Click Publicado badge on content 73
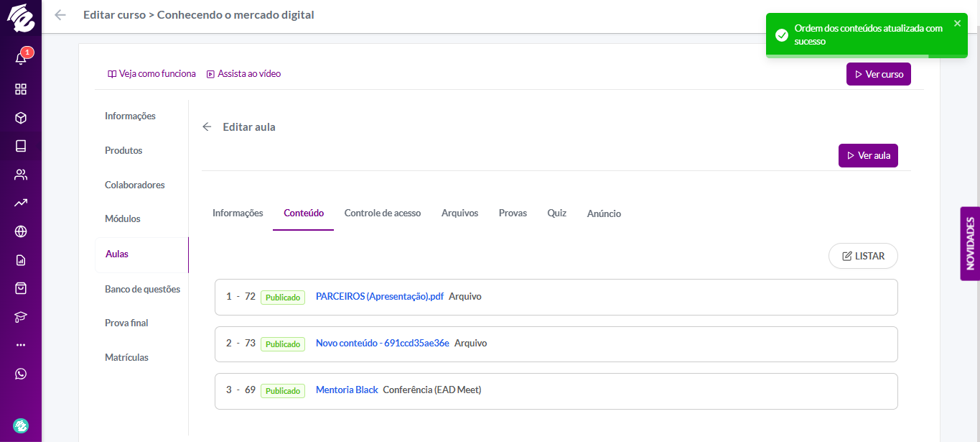Screen dimensions: 980x442 click(x=283, y=344)
